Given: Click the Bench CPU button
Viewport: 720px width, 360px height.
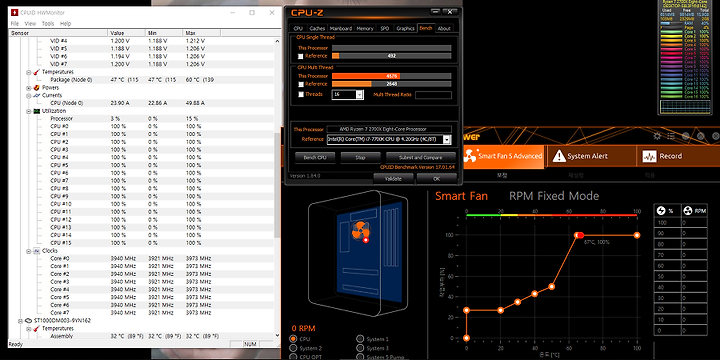Looking at the screenshot, I should 315,158.
